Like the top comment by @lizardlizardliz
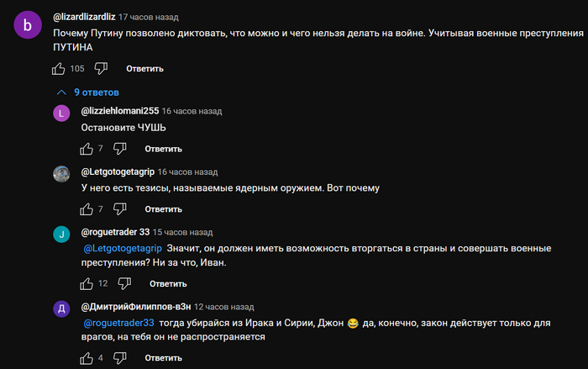This screenshot has width=588, height=369. point(59,68)
